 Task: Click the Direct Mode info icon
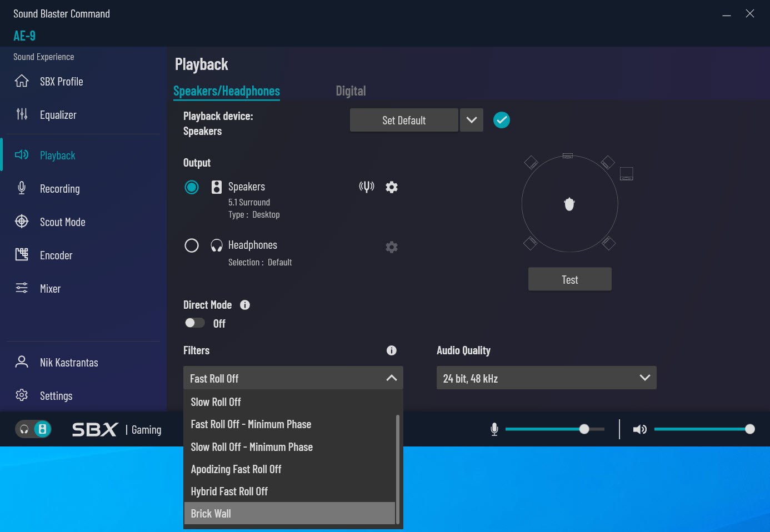pyautogui.click(x=245, y=305)
